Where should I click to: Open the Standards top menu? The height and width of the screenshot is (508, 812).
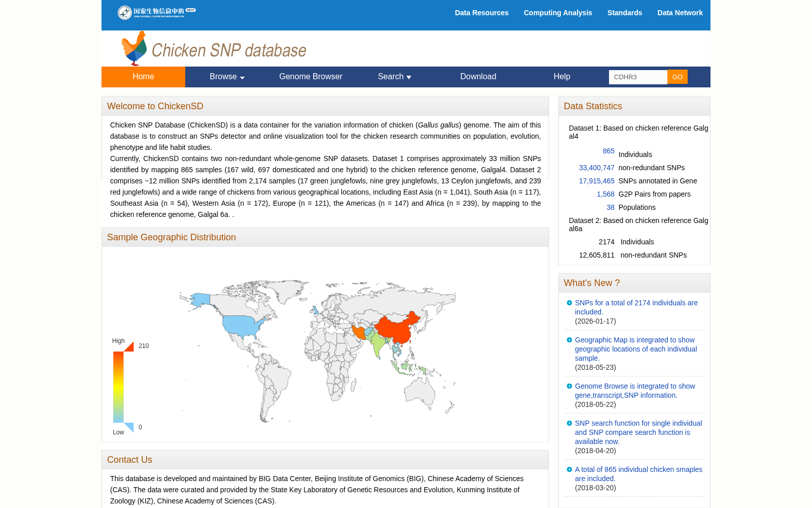coord(625,13)
